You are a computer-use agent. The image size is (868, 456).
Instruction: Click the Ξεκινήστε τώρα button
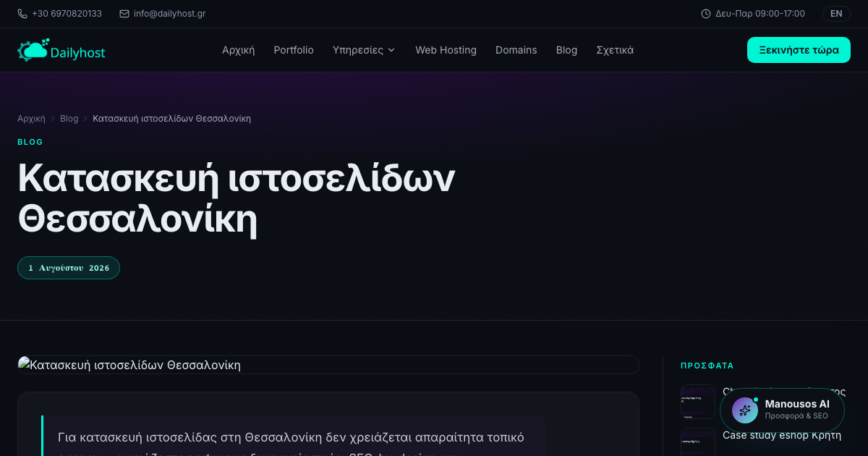click(799, 50)
